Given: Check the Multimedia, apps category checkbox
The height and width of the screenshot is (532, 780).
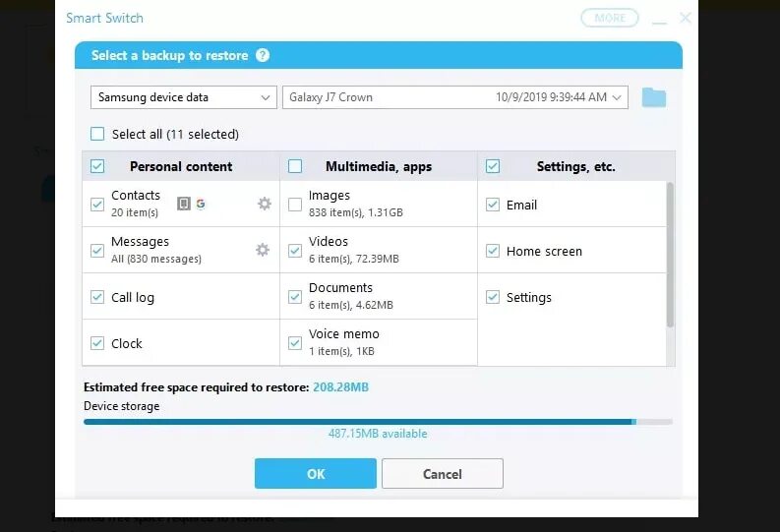Looking at the screenshot, I should (x=295, y=166).
